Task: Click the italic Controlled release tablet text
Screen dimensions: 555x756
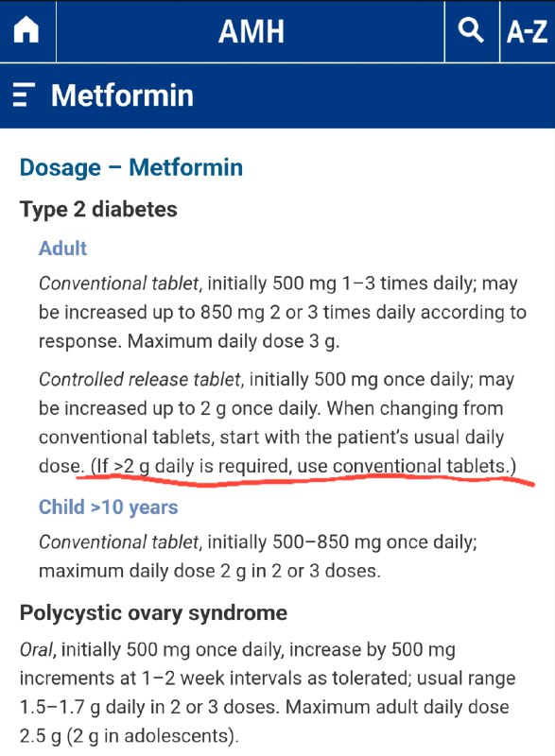Action: click(x=139, y=380)
